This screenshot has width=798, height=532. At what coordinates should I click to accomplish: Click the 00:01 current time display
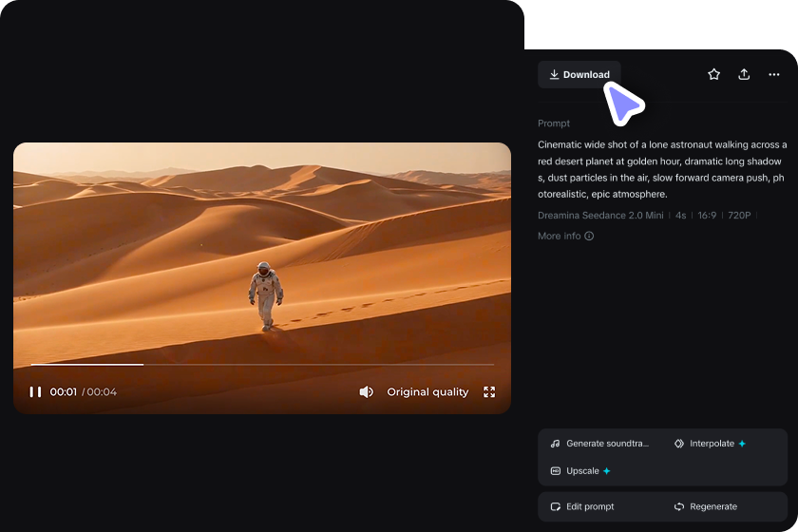pos(63,392)
